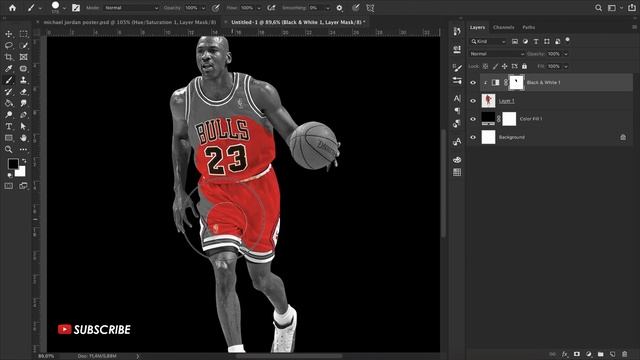Create a new group folder
The height and width of the screenshot is (360, 640).
(x=600, y=354)
